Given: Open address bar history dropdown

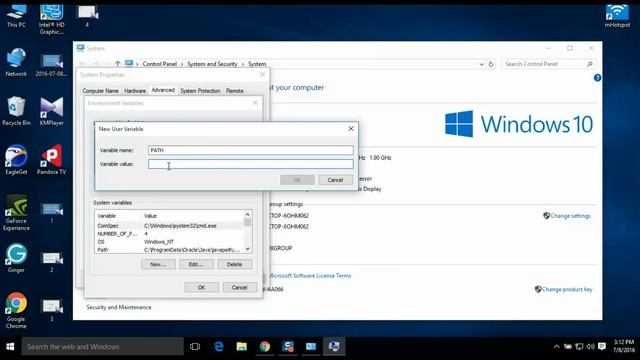Looking at the screenshot, I should pos(481,64).
